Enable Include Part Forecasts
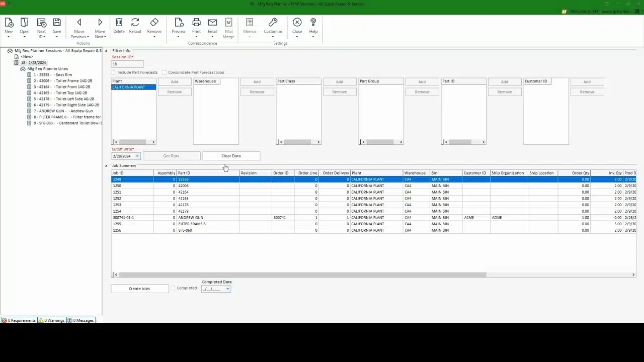Viewport: 644px width, 362px height. pyautogui.click(x=114, y=72)
